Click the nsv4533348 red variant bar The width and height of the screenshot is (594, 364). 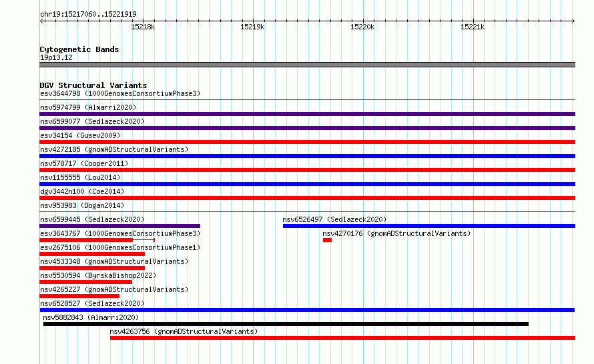[x=92, y=268]
